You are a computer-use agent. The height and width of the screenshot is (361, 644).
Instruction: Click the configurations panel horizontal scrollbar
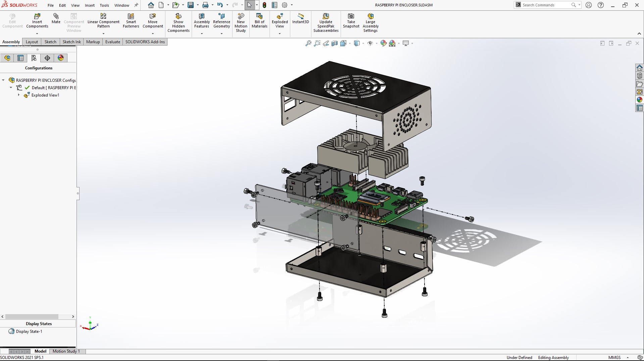pos(32,316)
